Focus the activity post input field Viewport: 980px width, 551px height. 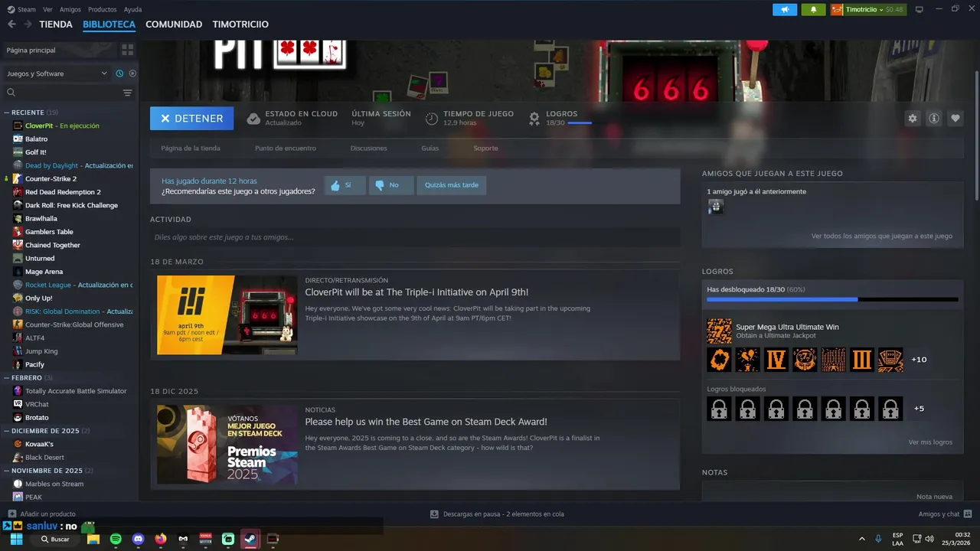point(415,237)
